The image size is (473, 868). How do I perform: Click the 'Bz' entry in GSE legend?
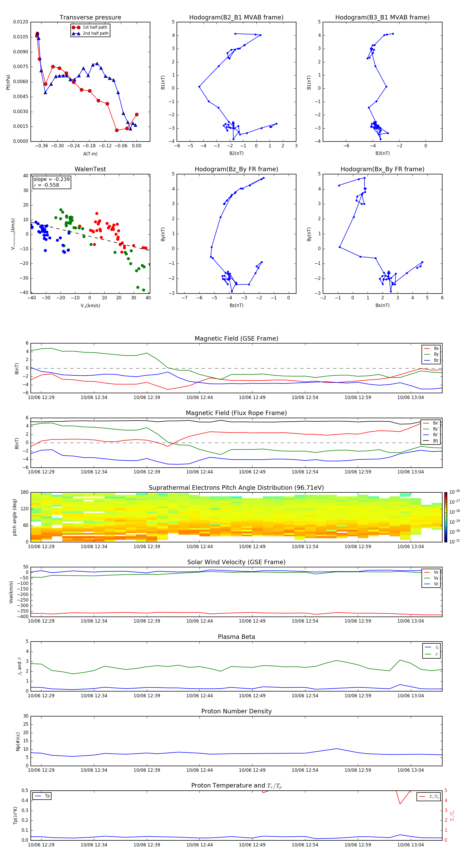point(431,361)
